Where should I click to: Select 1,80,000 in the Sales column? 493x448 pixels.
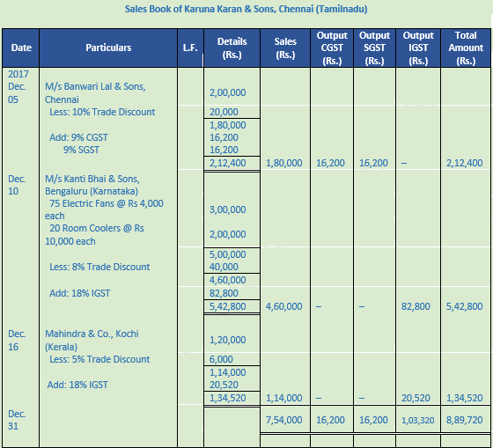(283, 163)
